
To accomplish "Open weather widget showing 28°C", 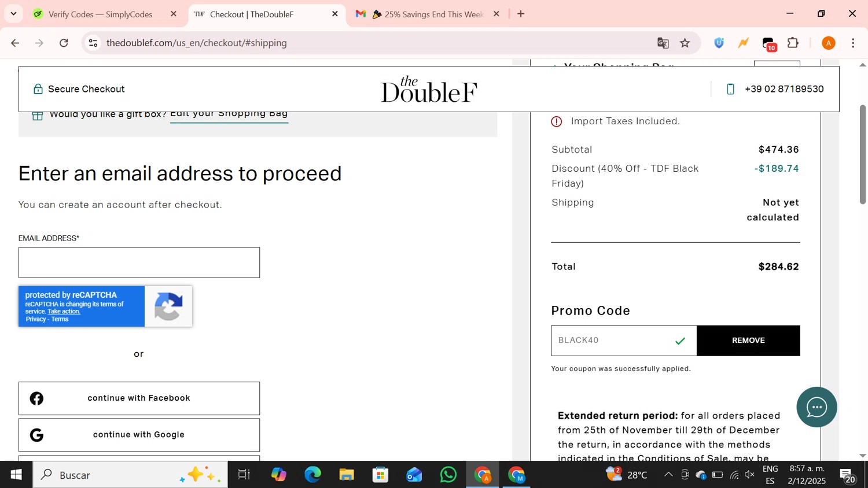I will [627, 475].
